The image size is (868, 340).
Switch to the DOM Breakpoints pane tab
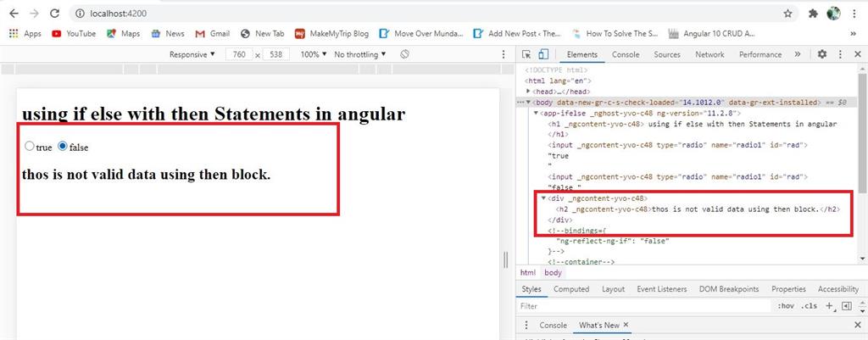tap(729, 289)
